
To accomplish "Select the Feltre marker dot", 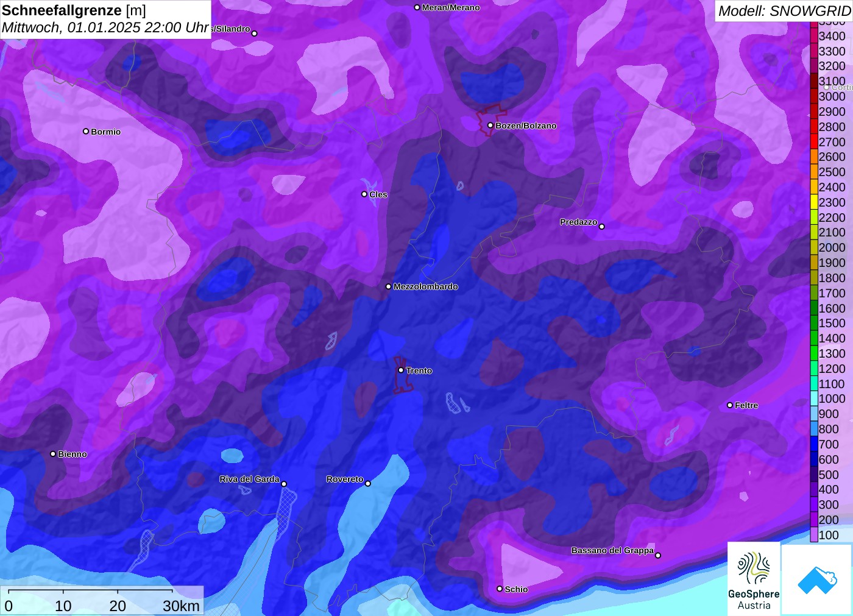I will coord(730,405).
